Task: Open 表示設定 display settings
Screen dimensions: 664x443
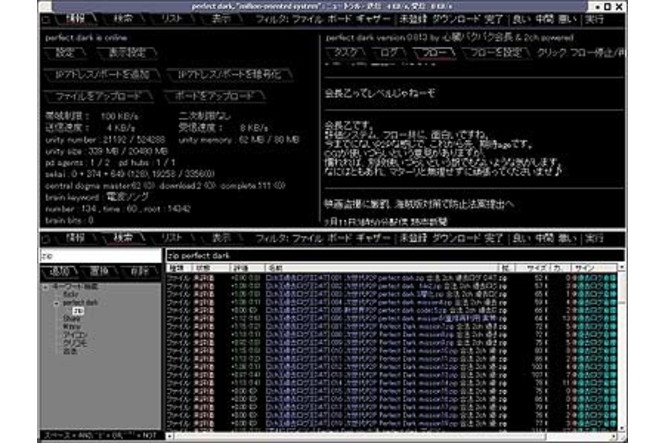Action: click(126, 53)
